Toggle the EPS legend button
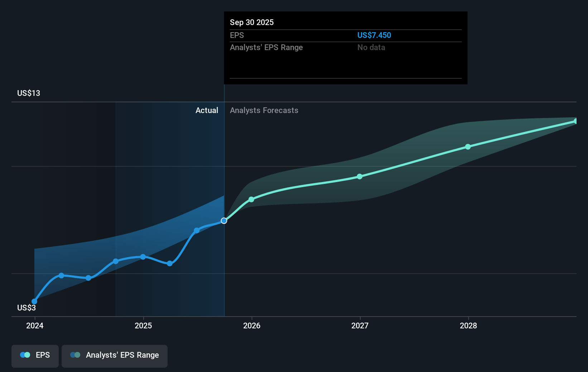This screenshot has width=588, height=372. point(35,356)
